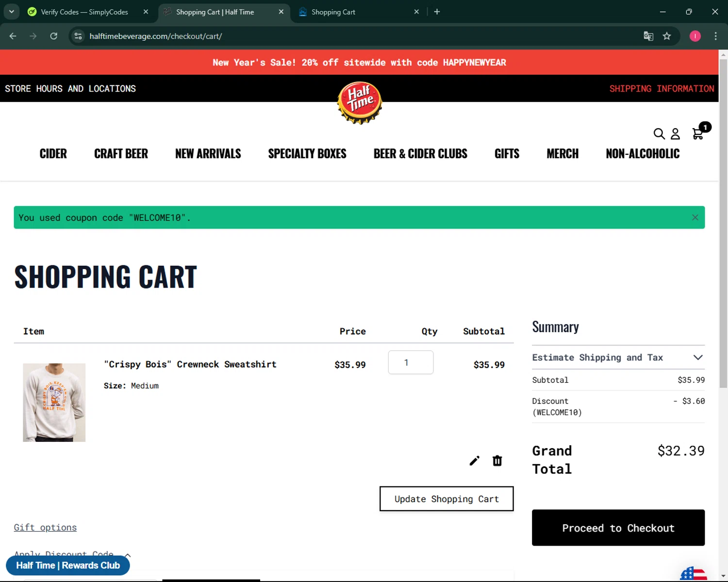Click Proceed to Checkout button

coord(618,528)
